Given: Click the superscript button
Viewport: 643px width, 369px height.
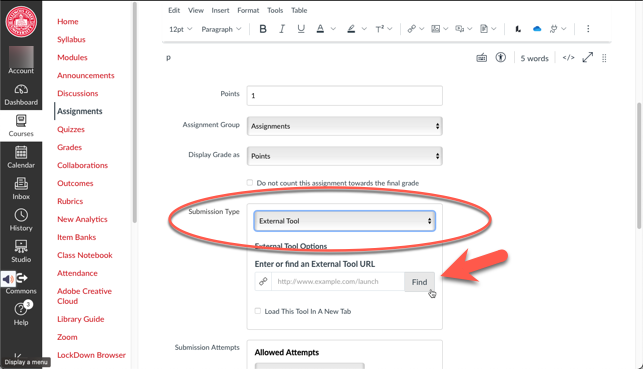Looking at the screenshot, I should pyautogui.click(x=380, y=29).
